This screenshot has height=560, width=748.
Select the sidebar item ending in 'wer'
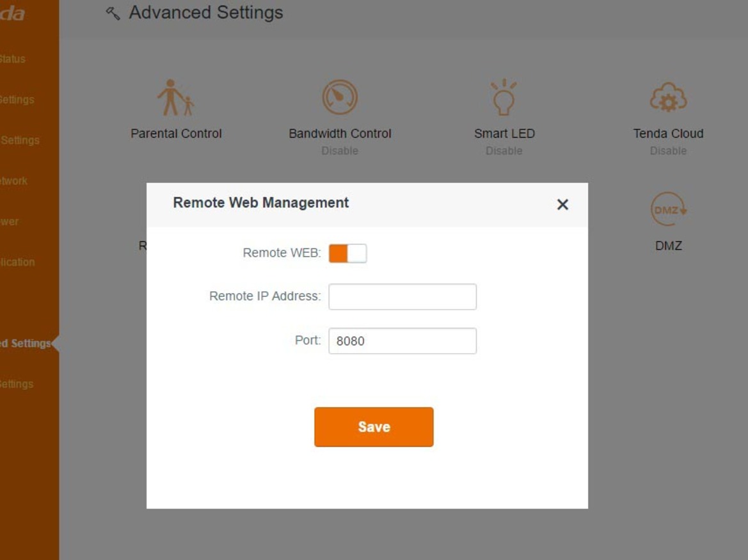click(10, 222)
